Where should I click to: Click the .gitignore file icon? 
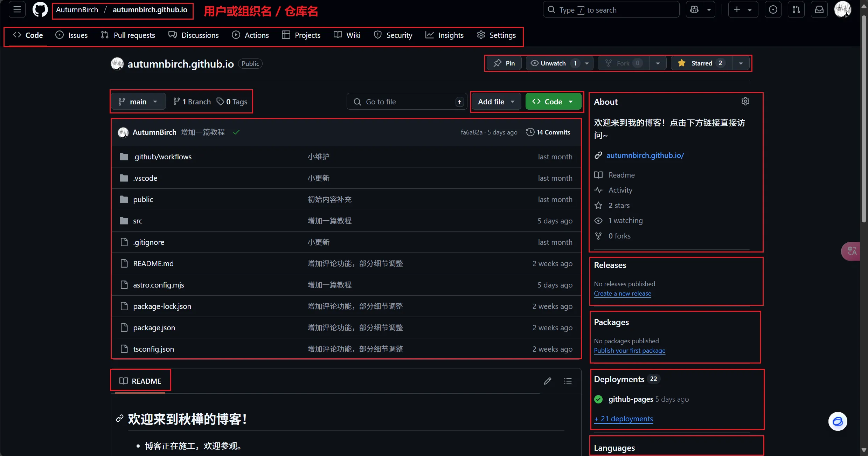point(124,242)
